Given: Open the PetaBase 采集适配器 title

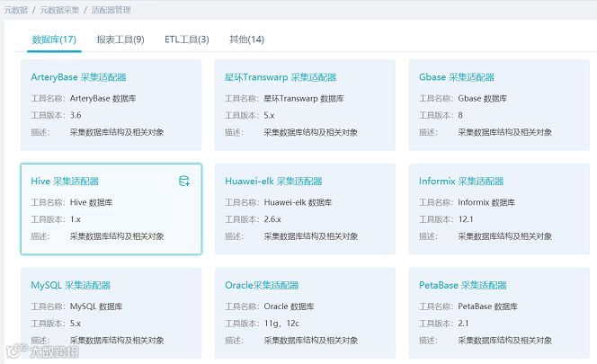Looking at the screenshot, I should (x=463, y=285).
